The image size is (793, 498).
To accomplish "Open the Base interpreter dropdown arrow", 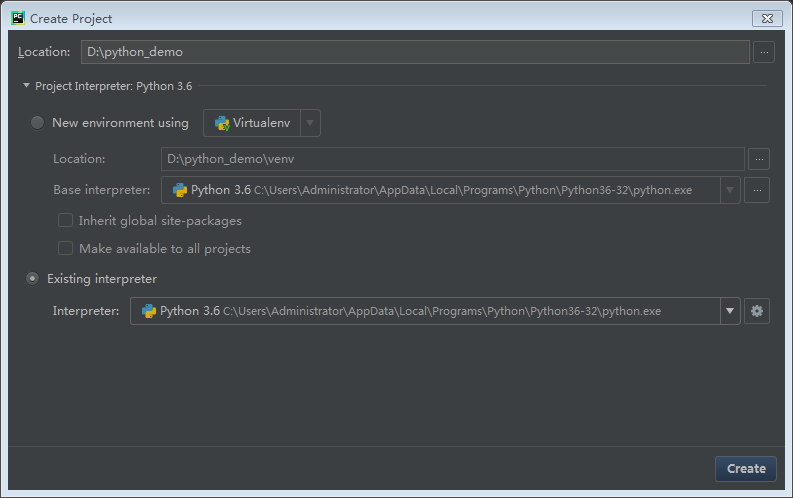I will point(730,190).
